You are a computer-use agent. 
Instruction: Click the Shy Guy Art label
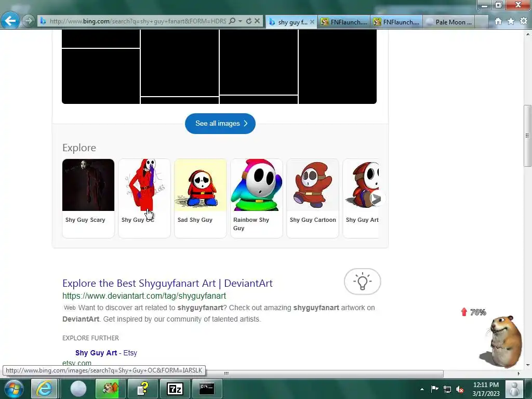[x=362, y=220]
